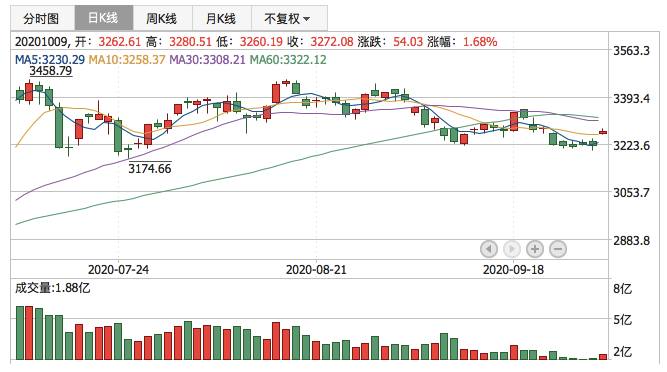Click the 5亿 volume axis label
Viewport: 667px width, 372px height.
(x=622, y=320)
